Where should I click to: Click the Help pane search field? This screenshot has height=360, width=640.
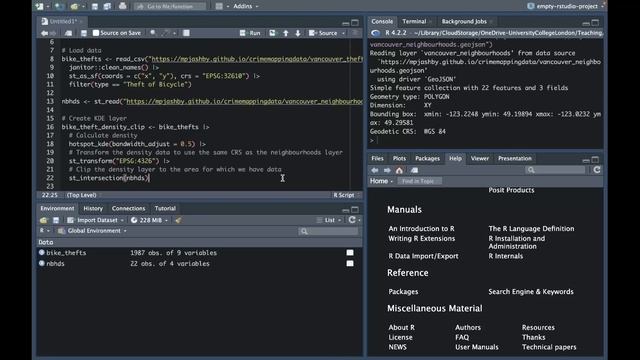coord(555,170)
